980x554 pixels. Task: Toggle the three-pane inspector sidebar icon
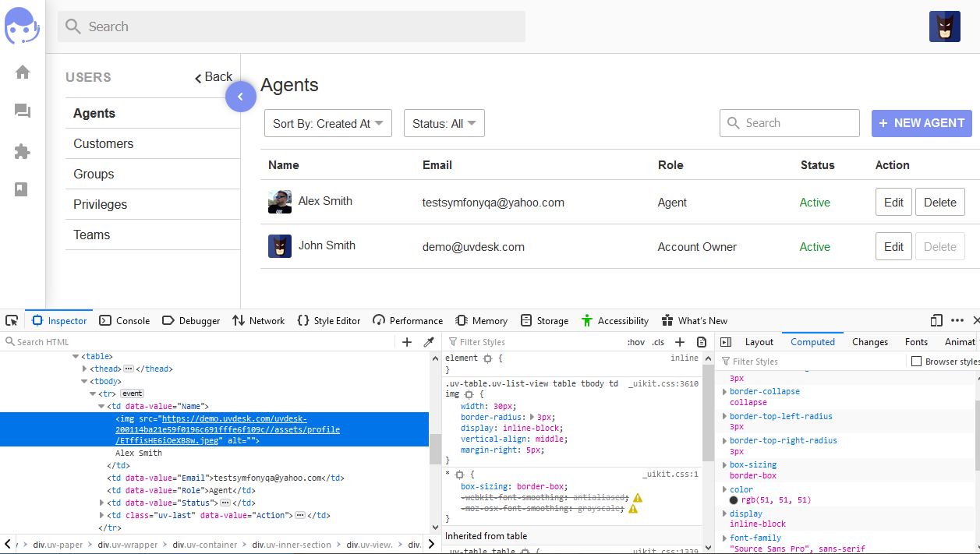[x=726, y=342]
